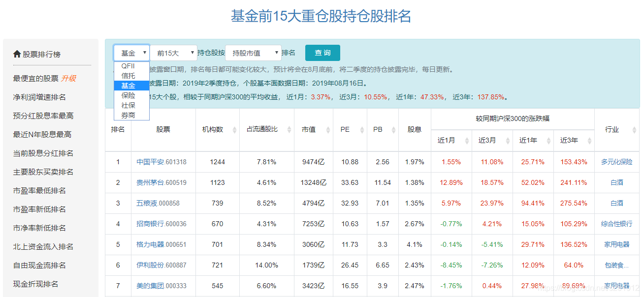Open industry link 综合性银行
Viewport: 644px width, 297px height.
[x=616, y=224]
